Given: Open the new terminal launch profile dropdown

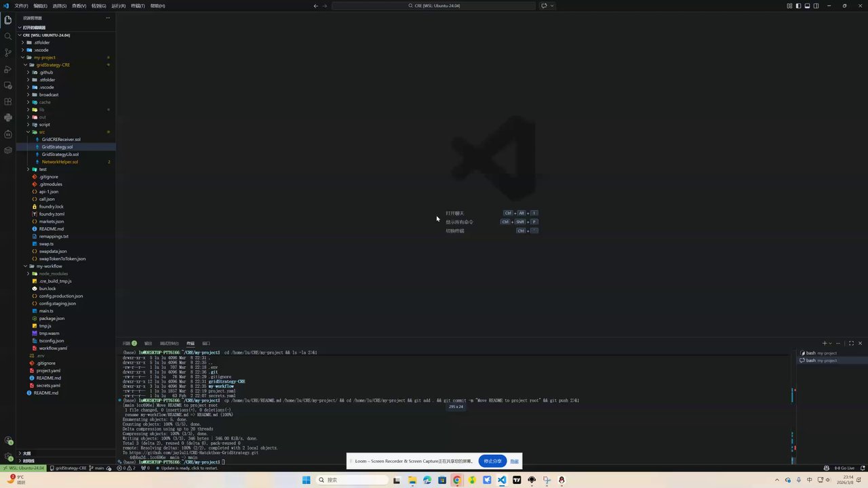Looking at the screenshot, I should [x=830, y=343].
